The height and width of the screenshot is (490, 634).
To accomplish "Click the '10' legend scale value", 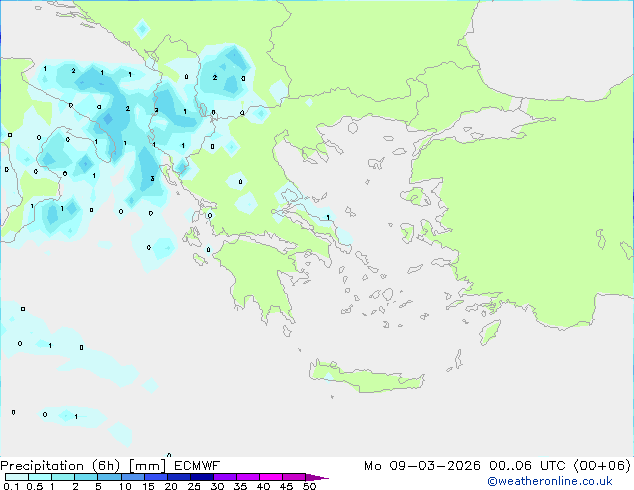I will click(125, 486).
